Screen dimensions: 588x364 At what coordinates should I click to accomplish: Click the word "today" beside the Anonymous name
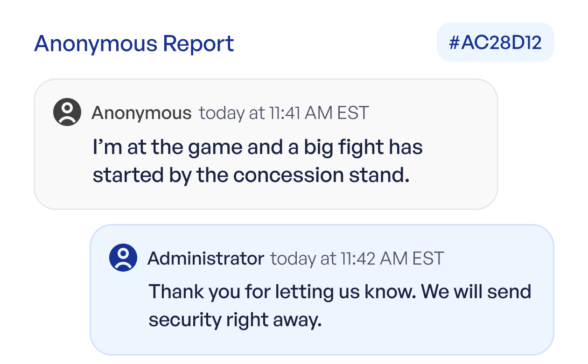[222, 113]
